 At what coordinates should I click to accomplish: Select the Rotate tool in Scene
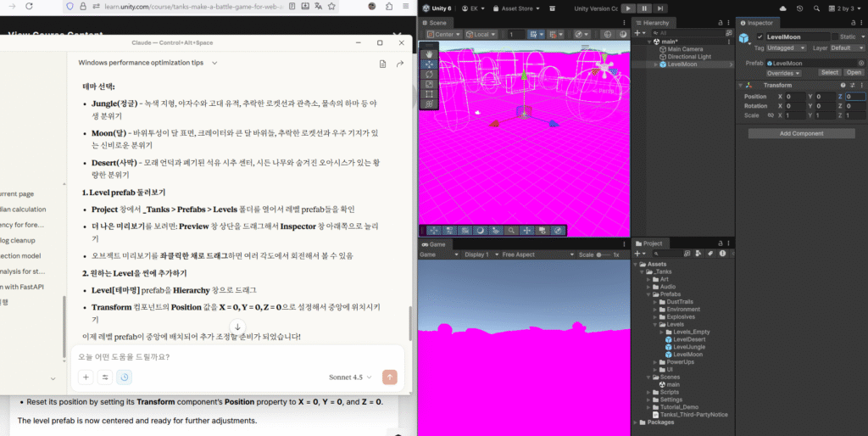(x=429, y=74)
